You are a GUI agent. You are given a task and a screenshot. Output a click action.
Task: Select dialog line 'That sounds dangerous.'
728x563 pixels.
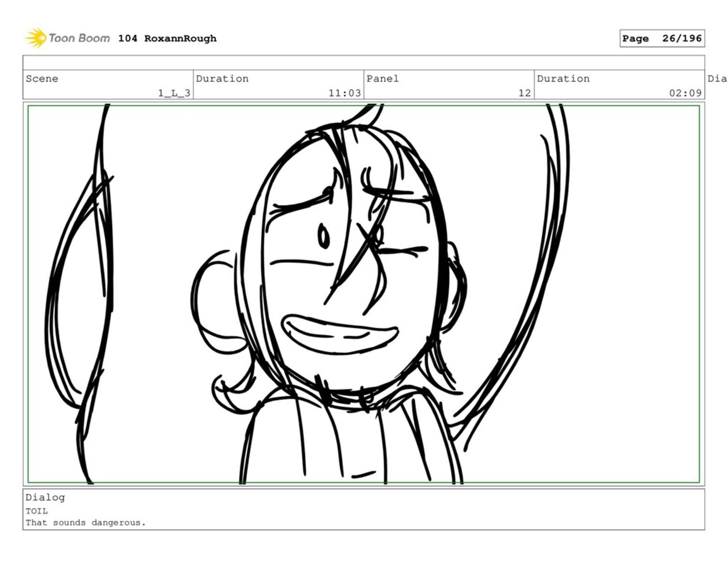click(x=86, y=522)
